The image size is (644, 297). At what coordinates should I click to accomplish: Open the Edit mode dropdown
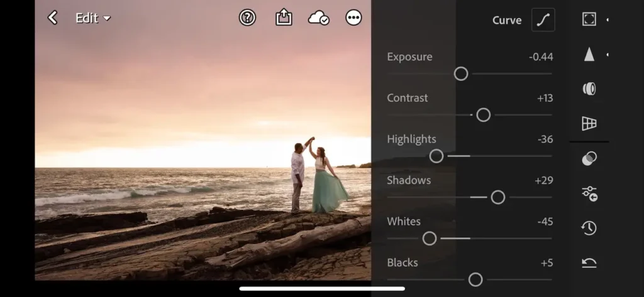[x=93, y=18]
